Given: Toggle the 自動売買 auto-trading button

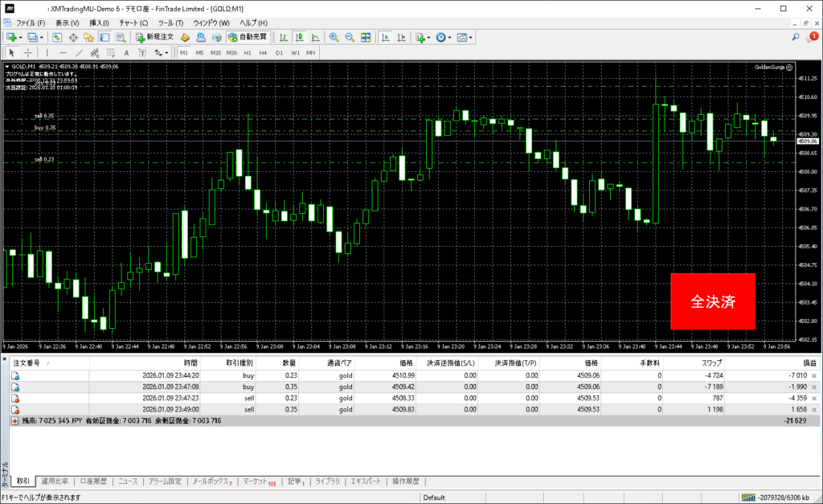Looking at the screenshot, I should point(248,37).
